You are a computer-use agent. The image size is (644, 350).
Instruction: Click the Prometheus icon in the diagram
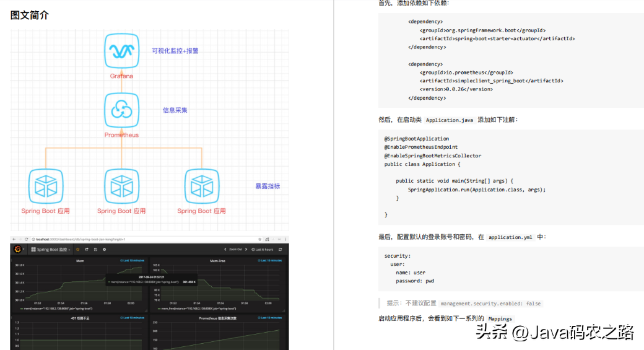[121, 110]
